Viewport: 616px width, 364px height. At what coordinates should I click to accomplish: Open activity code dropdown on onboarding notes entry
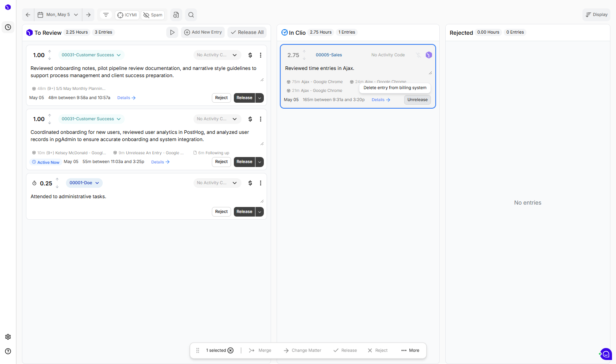[x=217, y=55]
